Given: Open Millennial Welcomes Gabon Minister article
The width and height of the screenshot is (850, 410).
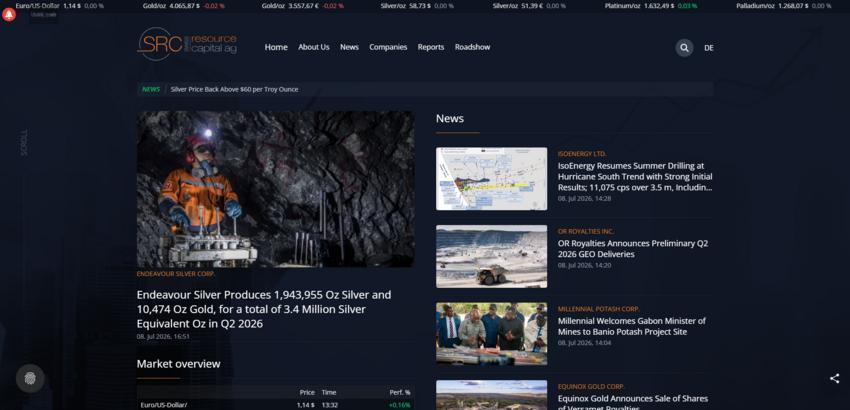Looking at the screenshot, I should (632, 326).
